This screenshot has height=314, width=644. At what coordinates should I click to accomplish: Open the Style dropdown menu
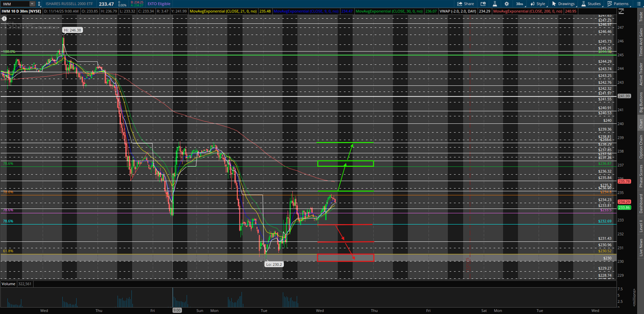[x=540, y=3]
